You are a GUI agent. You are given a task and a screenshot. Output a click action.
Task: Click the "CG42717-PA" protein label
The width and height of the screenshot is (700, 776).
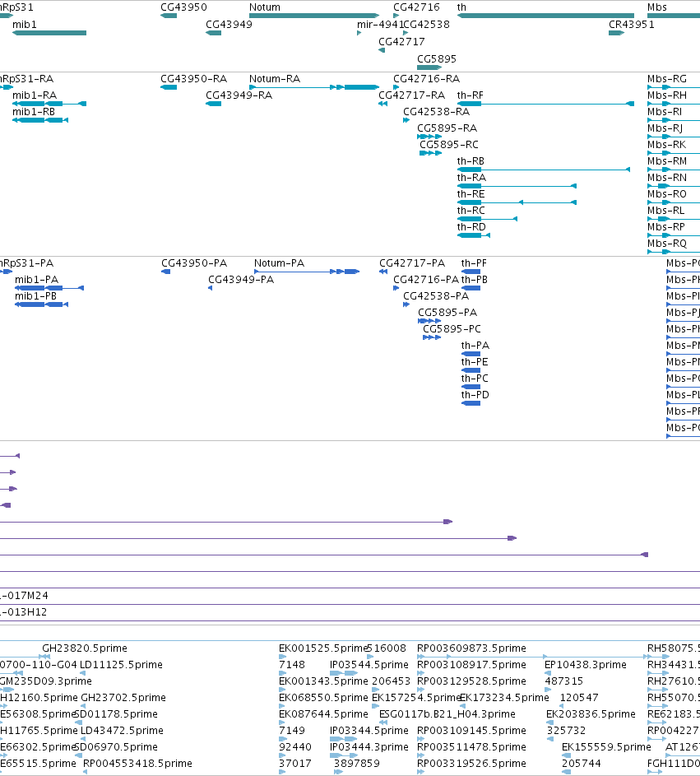412,263
